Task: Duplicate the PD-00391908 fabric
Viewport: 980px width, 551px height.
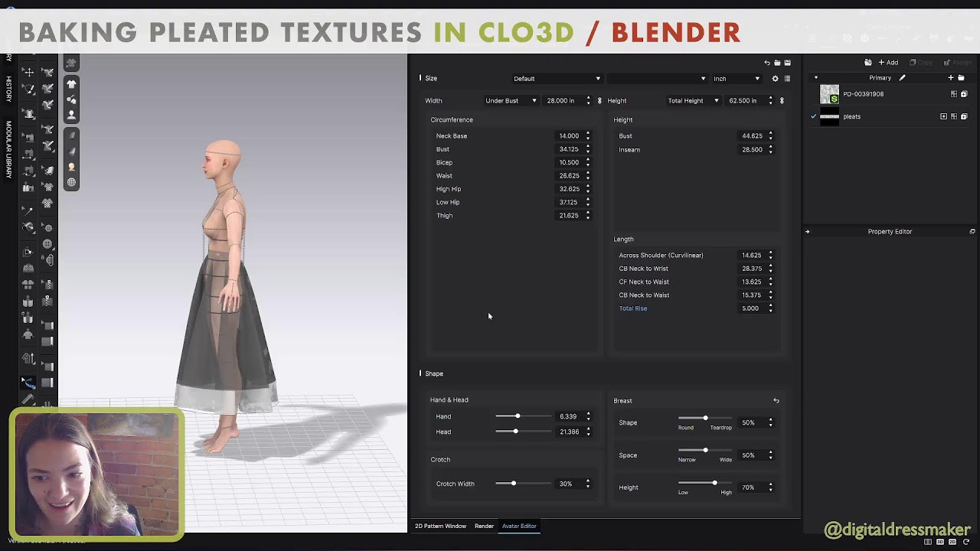Action: (964, 94)
